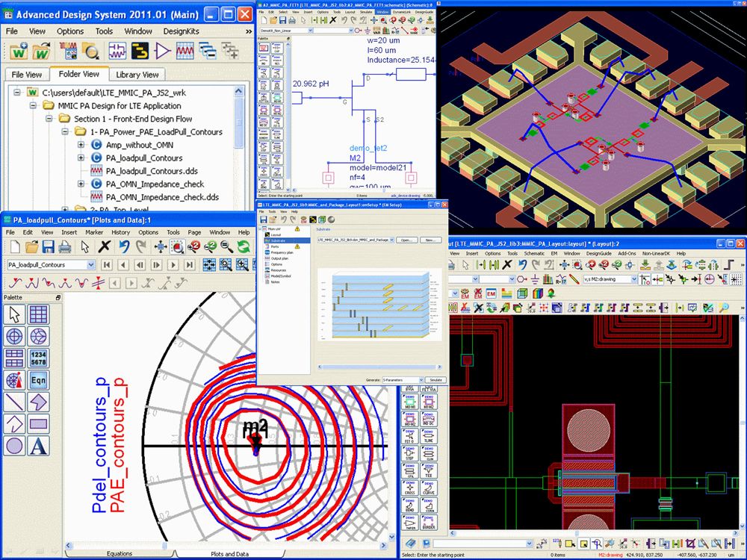Choose the Smith chart palette icon

pos(39,337)
